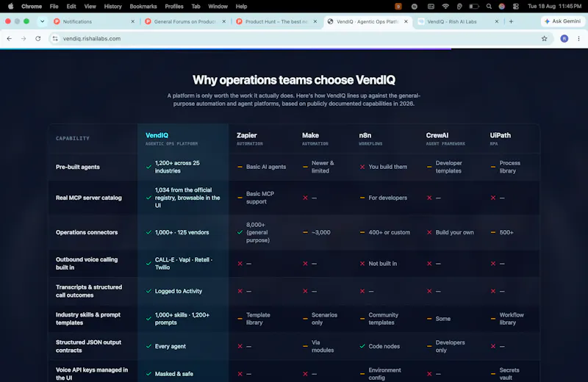Open Spotlight search icon

[489, 7]
